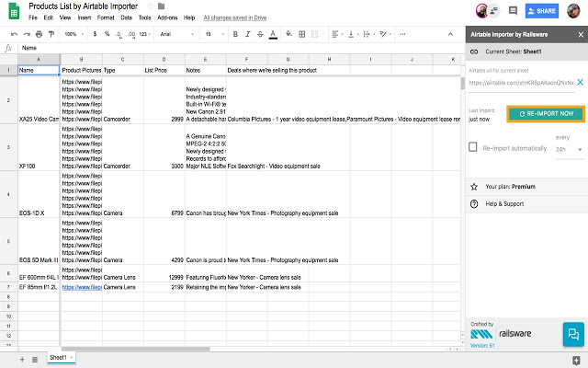Open the Add-ons menu
Image resolution: width=588 pixels, height=368 pixels.
coord(167,17)
